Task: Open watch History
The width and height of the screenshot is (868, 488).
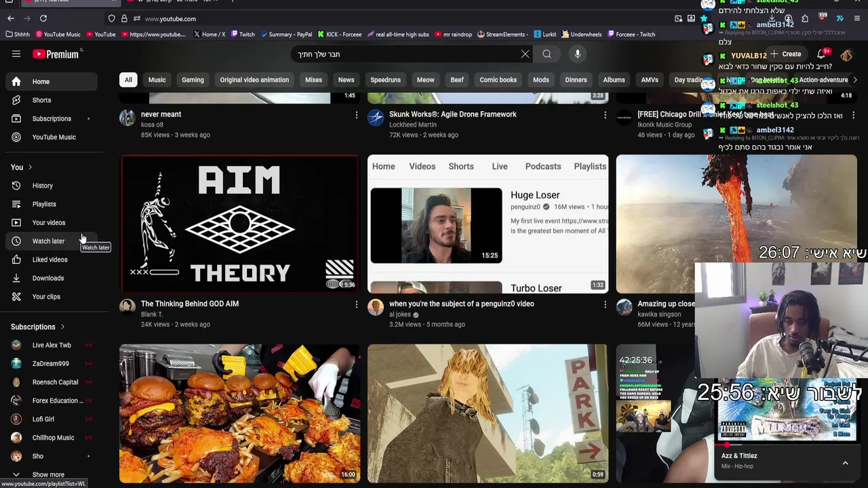Action: pos(53,186)
